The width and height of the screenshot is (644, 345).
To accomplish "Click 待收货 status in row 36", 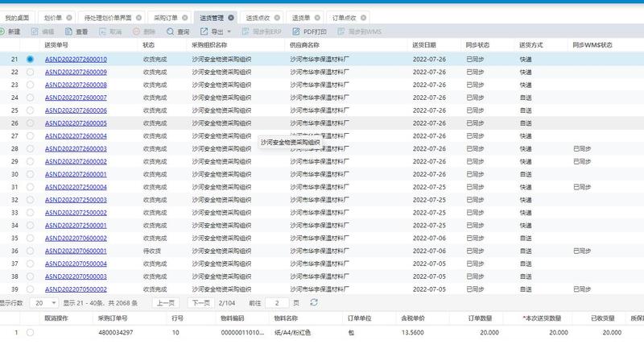I will 152,251.
